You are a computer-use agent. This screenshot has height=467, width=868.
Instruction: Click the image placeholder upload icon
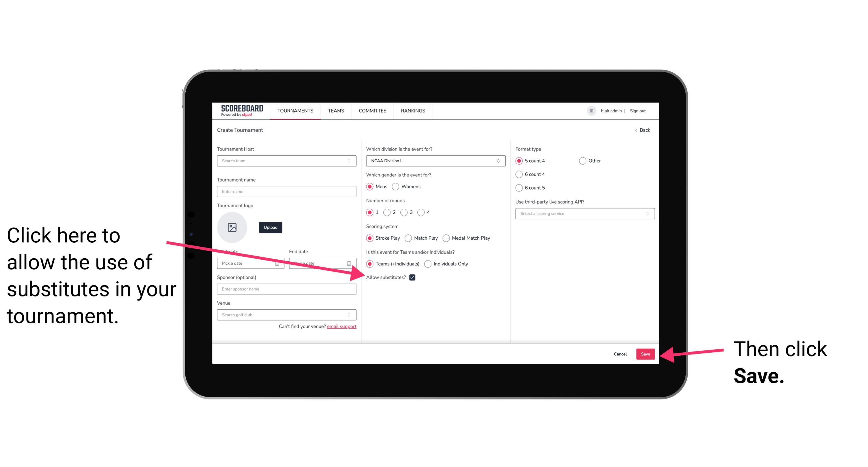point(232,227)
